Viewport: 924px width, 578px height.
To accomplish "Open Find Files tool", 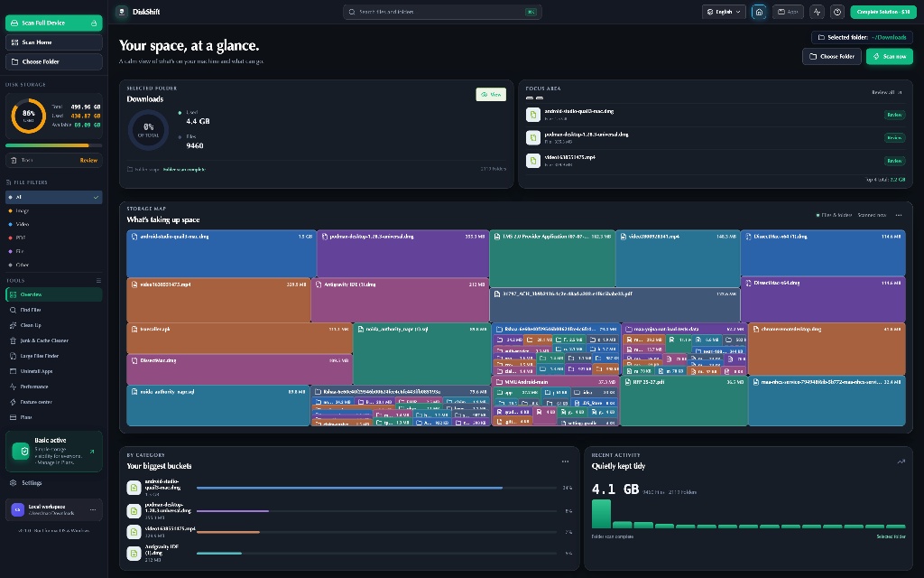I will coord(53,310).
